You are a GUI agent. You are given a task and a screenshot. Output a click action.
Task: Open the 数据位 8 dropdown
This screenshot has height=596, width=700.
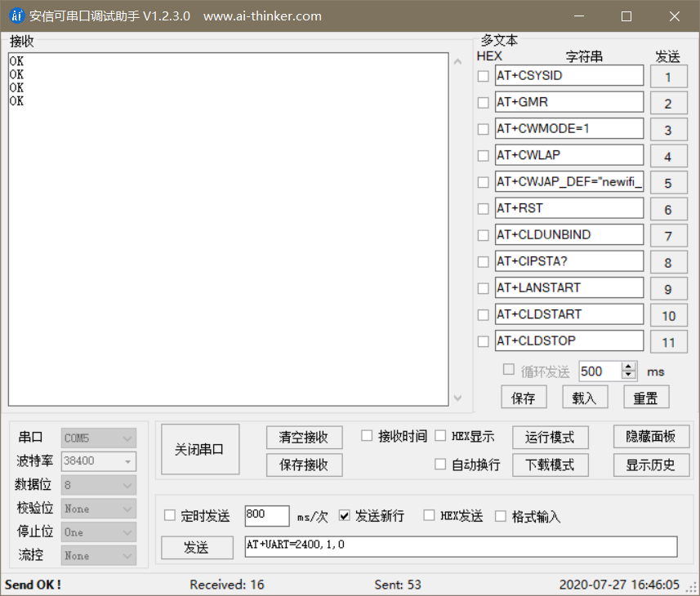[x=99, y=485]
